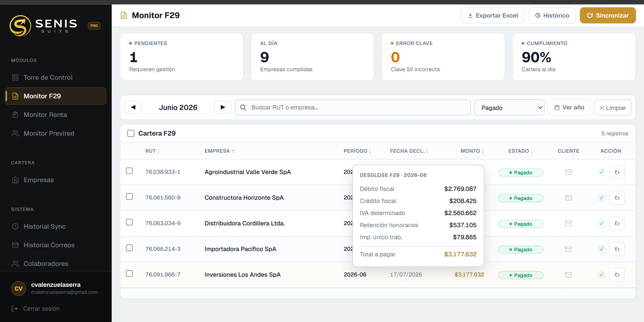The image size is (644, 322).
Task: Select all with Cartera F29 checkbox
Action: [131, 133]
